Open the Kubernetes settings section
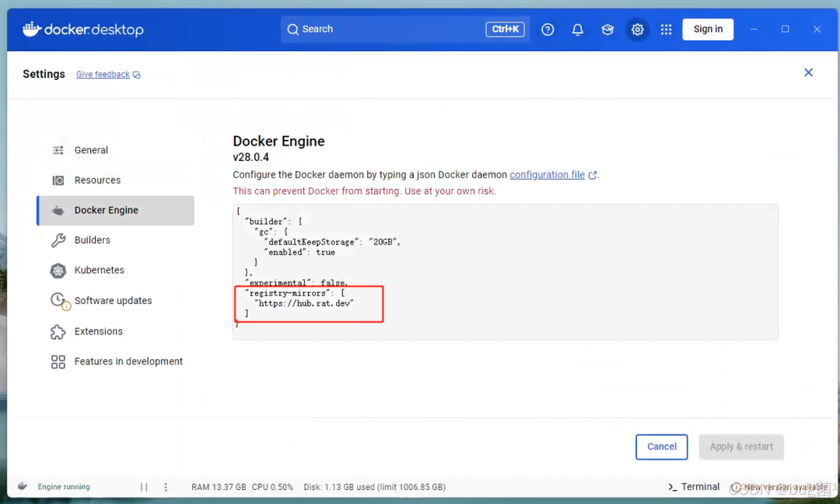 115,271
